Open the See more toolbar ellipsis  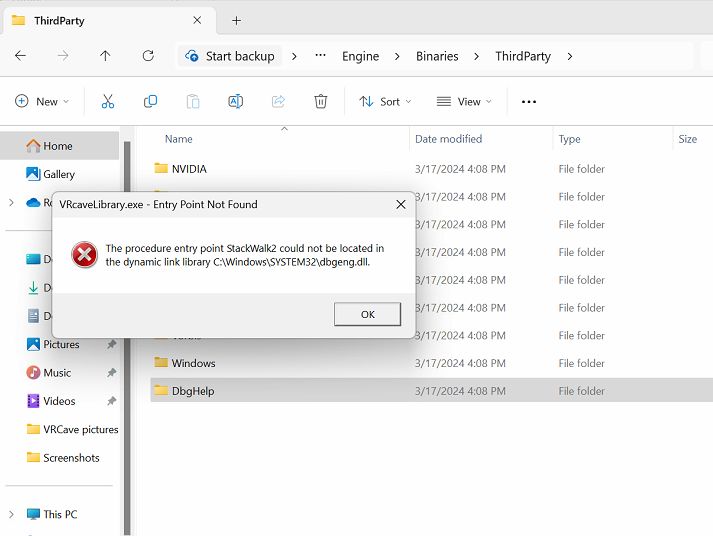point(529,102)
